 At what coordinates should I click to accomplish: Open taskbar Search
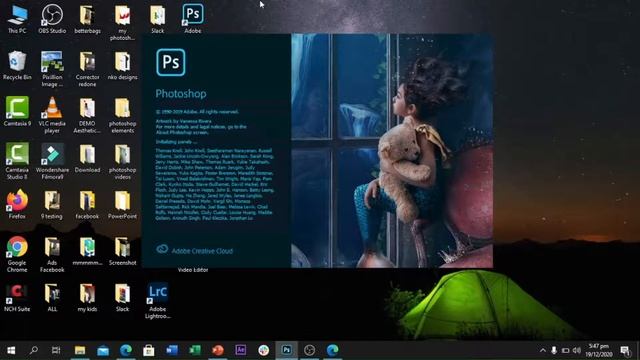coord(34,350)
